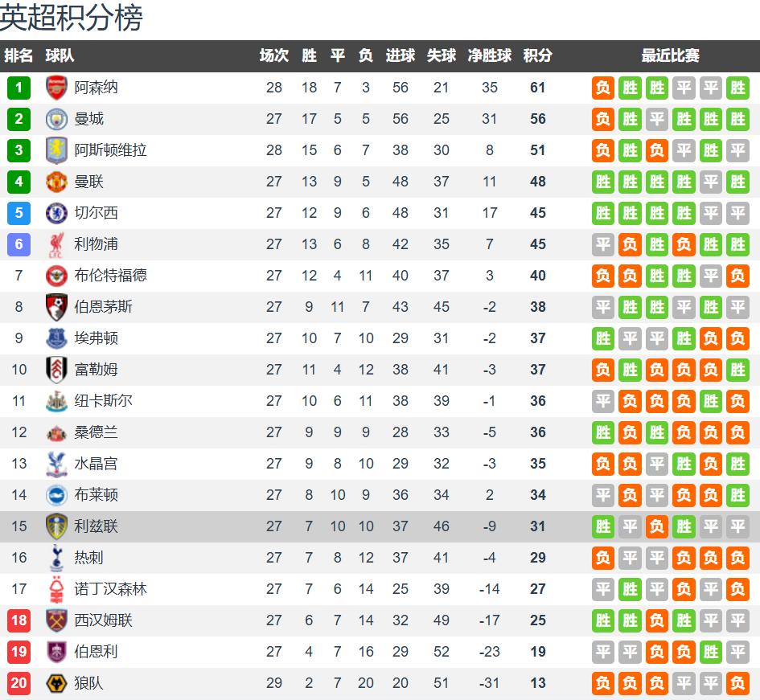Click the Liverpool club crest icon
The image size is (760, 700).
point(56,244)
